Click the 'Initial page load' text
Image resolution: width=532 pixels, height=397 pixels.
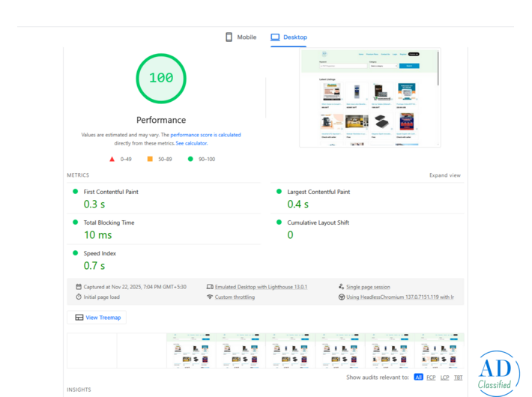101,297
